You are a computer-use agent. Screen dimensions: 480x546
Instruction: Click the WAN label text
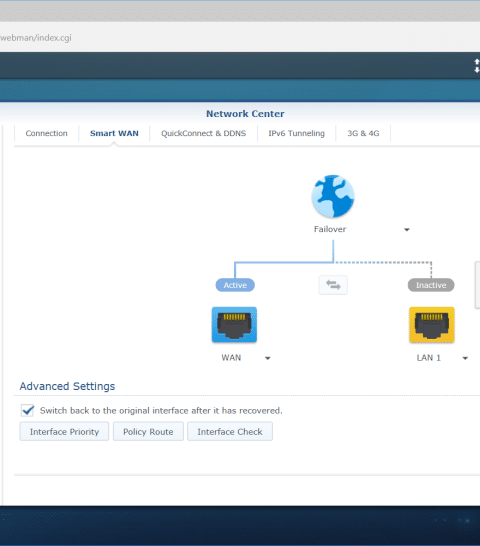(231, 358)
